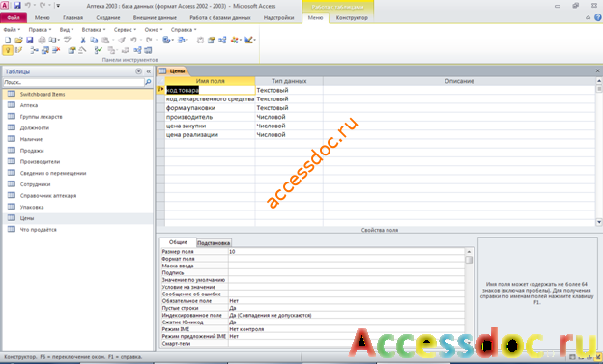Click the field grid's vertical scrollbar down arrow
Screen dimensions: 603x364
(x=599, y=222)
